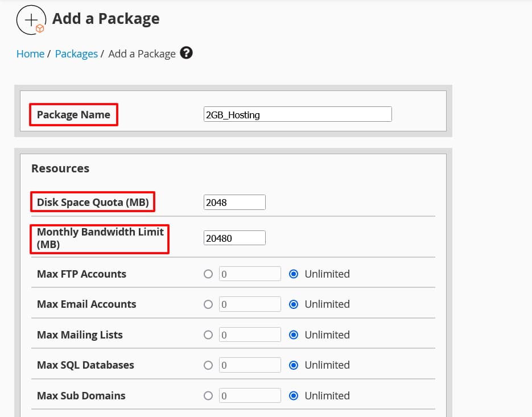532x417 pixels.
Task: Open the help question mark icon
Action: [x=186, y=52]
